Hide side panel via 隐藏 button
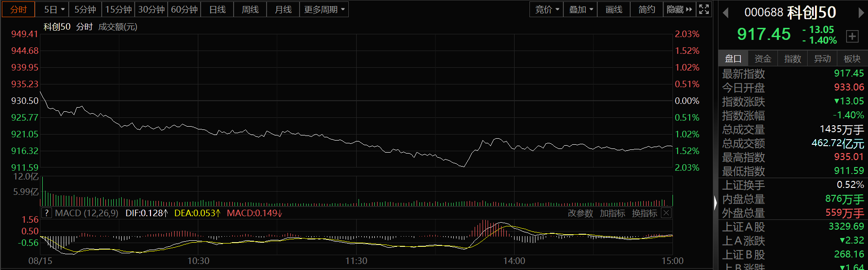The width and height of the screenshot is (868, 270). (x=679, y=9)
